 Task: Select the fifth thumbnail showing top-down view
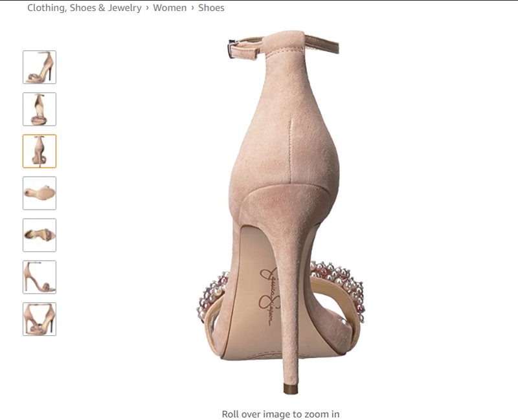click(39, 235)
